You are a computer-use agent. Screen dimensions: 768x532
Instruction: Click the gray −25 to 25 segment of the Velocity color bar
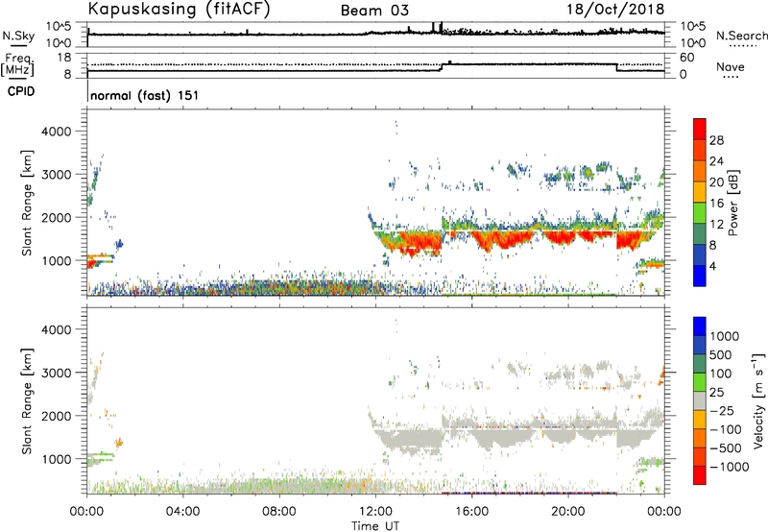700,400
